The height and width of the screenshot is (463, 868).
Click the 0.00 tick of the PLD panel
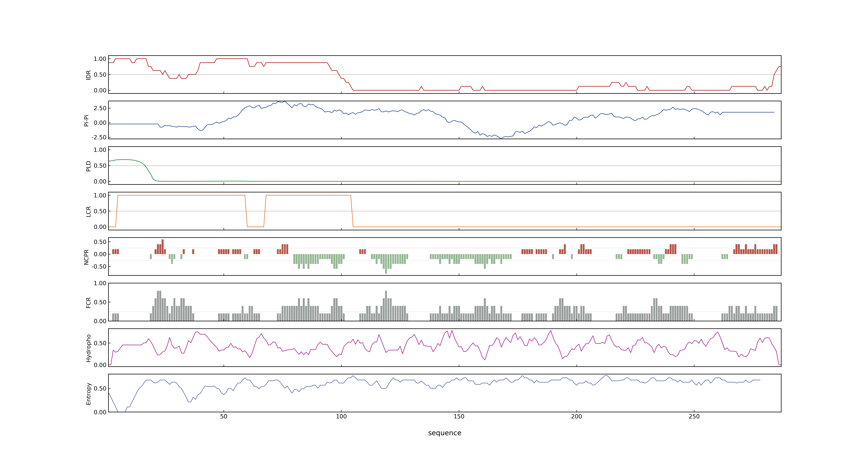tap(100, 181)
